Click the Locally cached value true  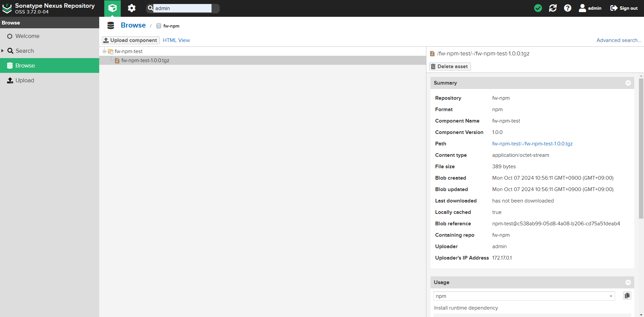pyautogui.click(x=497, y=212)
